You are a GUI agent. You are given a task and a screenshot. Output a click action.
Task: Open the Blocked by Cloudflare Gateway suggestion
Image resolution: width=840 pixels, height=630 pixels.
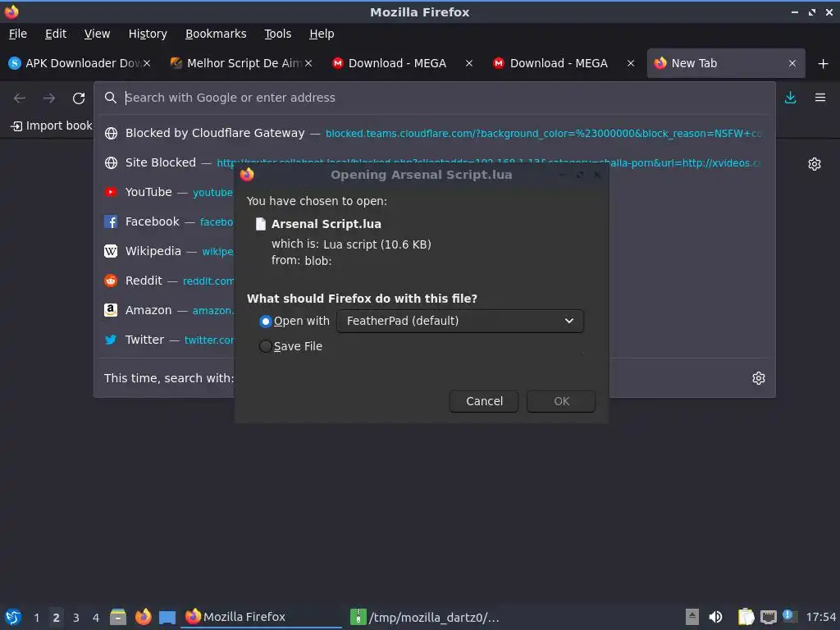point(435,133)
